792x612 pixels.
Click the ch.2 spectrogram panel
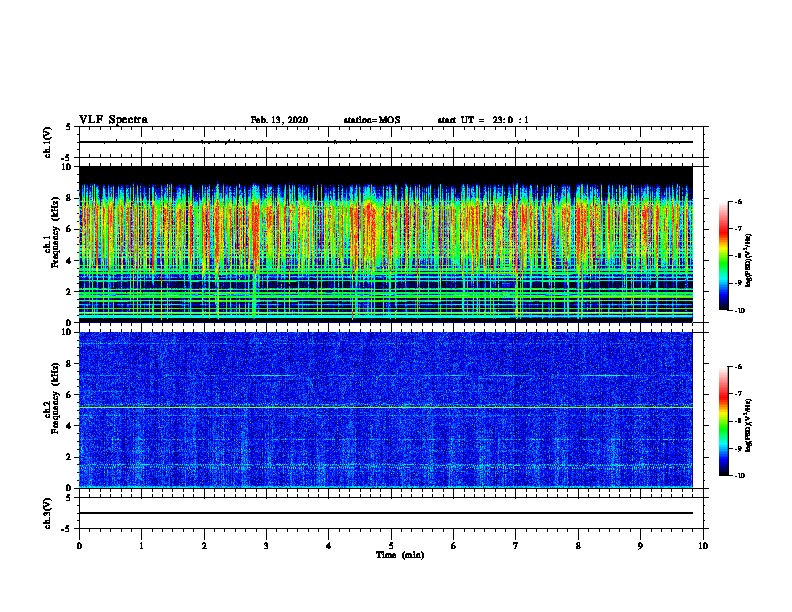(x=386, y=410)
